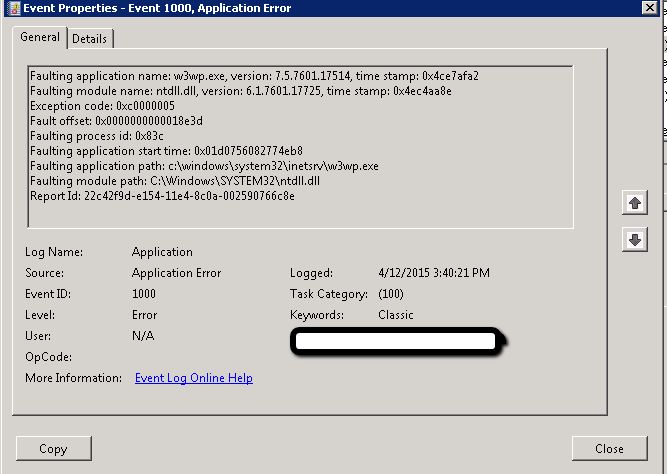Click the 'Log Name:' label

pyautogui.click(x=54, y=252)
